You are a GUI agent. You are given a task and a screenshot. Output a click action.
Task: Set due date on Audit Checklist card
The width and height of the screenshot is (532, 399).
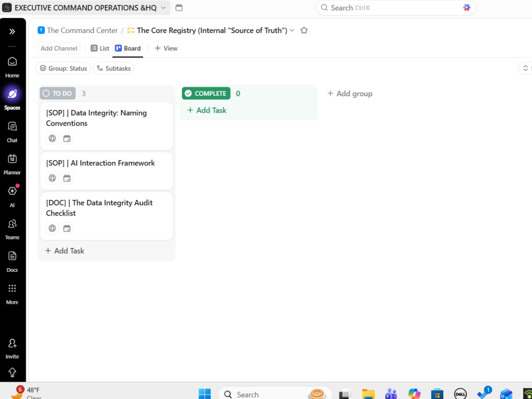[67, 228]
